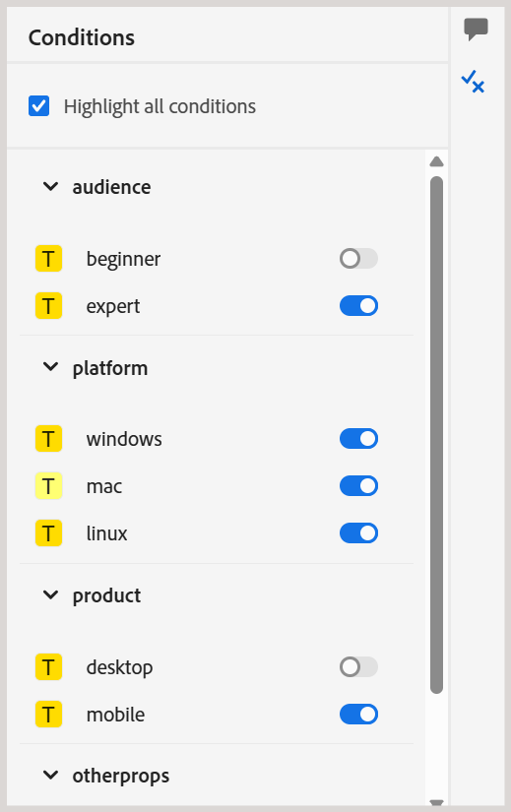Collapse the otherprops group chevron
This screenshot has width=511, height=812.
[50, 776]
